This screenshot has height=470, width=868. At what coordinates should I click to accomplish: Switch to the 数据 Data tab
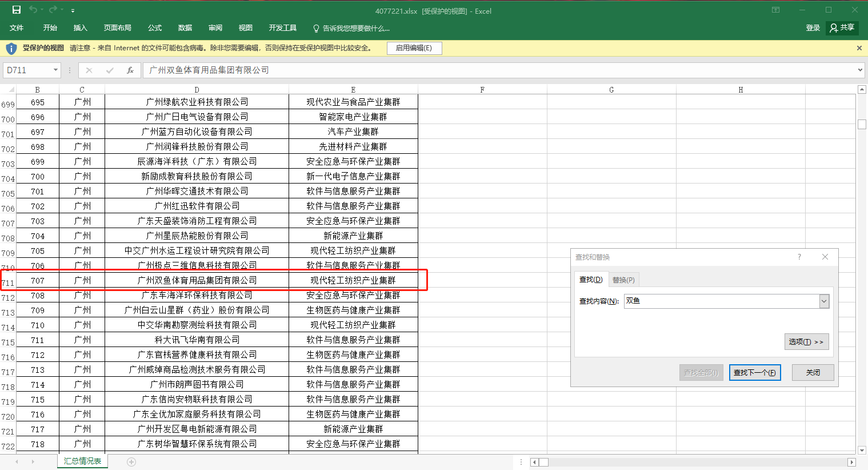(x=185, y=28)
